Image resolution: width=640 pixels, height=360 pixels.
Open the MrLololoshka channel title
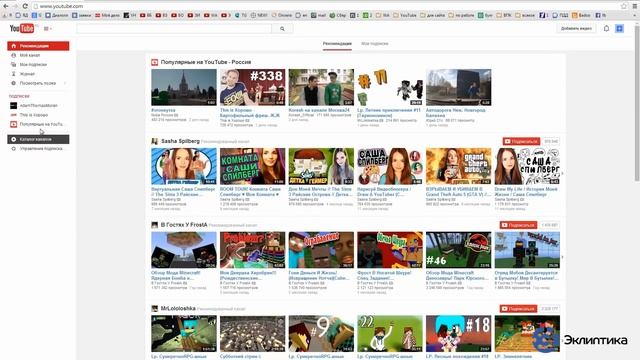pyautogui.click(x=178, y=309)
